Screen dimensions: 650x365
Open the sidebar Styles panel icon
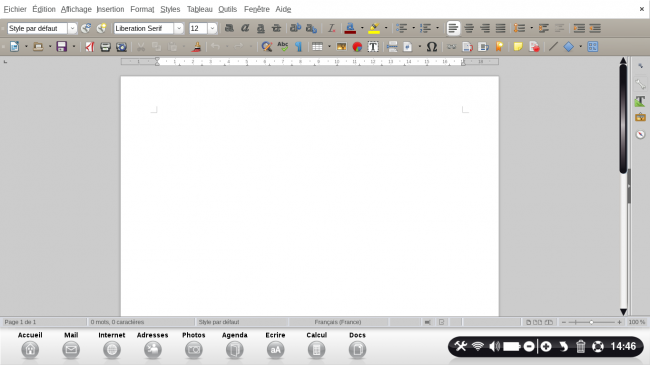coord(640,101)
